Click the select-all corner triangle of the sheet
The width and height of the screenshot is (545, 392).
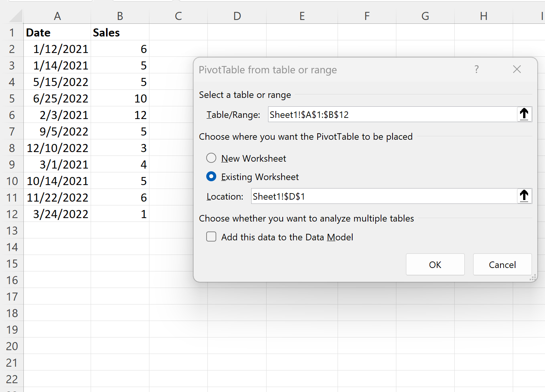(15, 17)
